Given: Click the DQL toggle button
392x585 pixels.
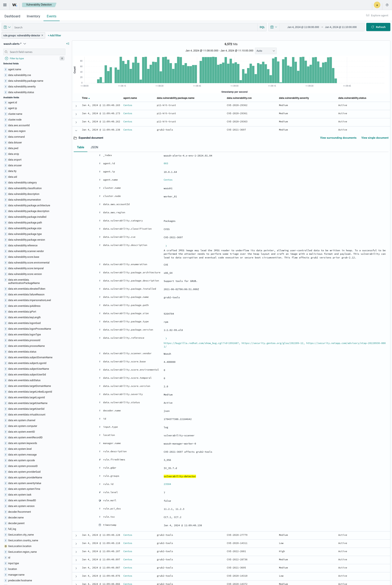Looking at the screenshot, I should [x=262, y=28].
